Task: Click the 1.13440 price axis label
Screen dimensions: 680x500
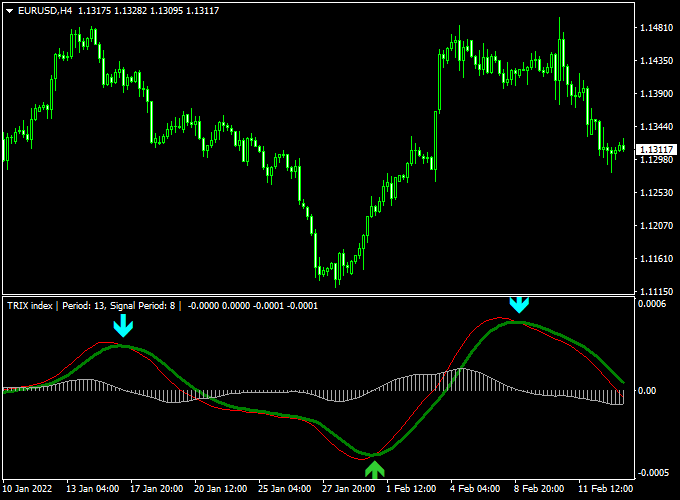Action: point(657,127)
